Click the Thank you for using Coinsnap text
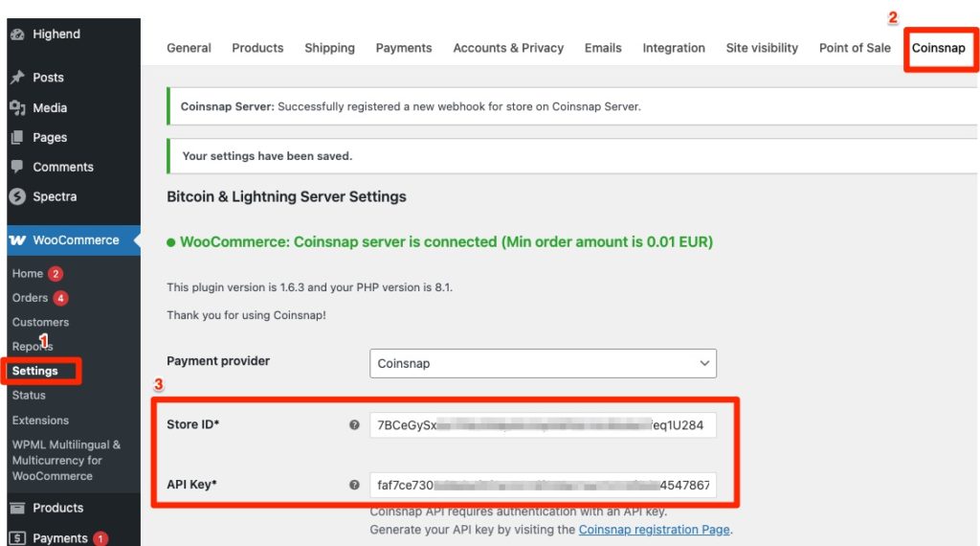 pos(246,315)
